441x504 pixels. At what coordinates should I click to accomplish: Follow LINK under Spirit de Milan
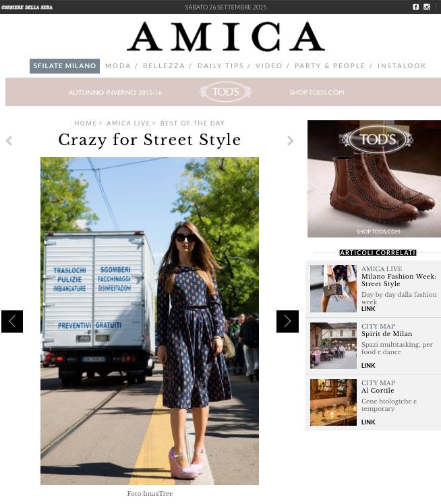[x=368, y=366]
